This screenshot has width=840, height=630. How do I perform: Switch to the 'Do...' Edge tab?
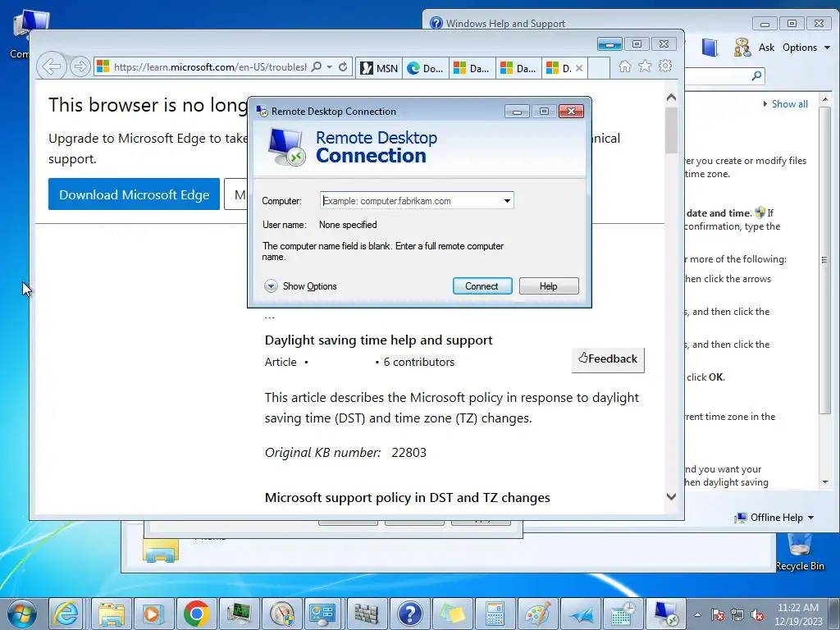click(x=426, y=68)
